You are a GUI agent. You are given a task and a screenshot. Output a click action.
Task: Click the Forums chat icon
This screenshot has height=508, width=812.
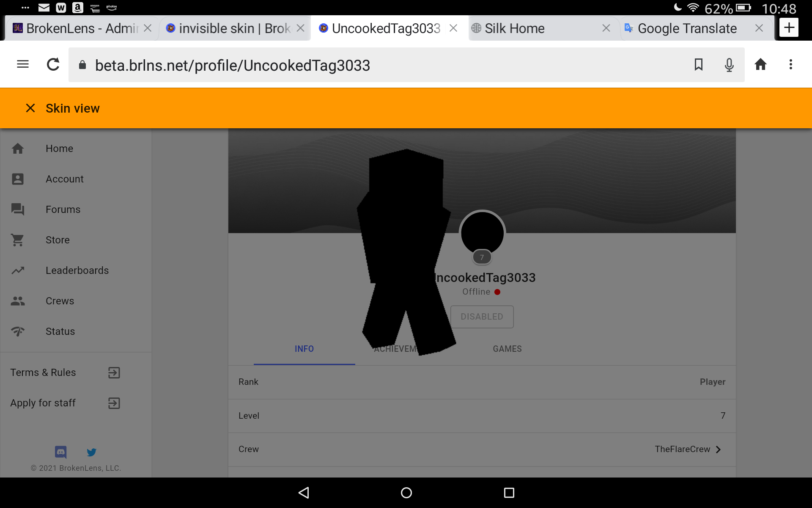click(x=18, y=210)
